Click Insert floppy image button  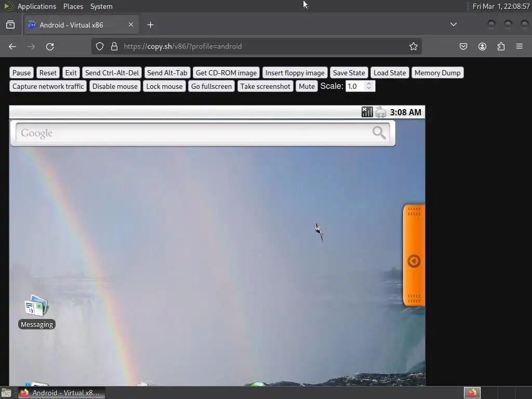pyautogui.click(x=295, y=73)
